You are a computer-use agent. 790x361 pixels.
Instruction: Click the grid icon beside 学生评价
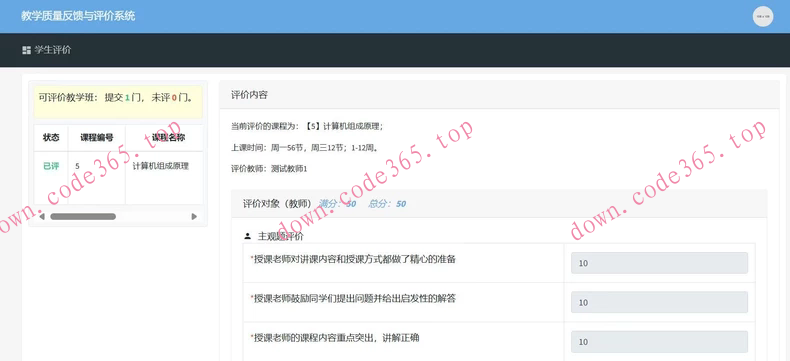point(27,50)
